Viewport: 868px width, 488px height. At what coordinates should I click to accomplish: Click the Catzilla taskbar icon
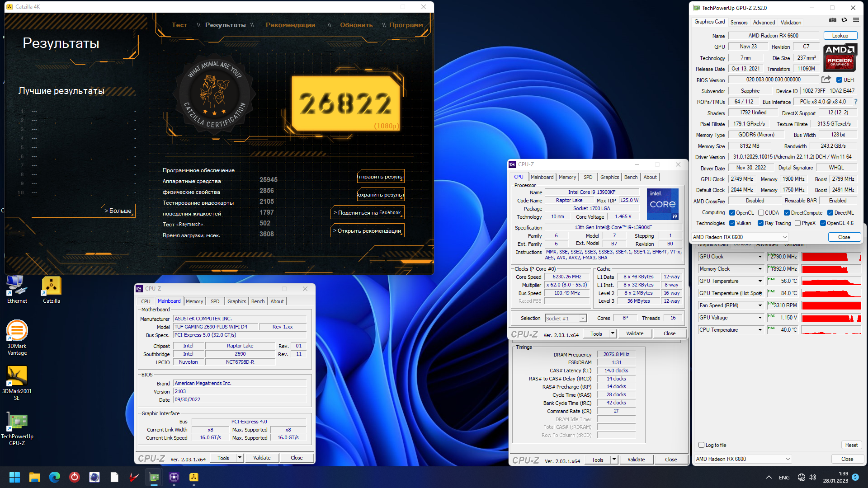pos(194,477)
